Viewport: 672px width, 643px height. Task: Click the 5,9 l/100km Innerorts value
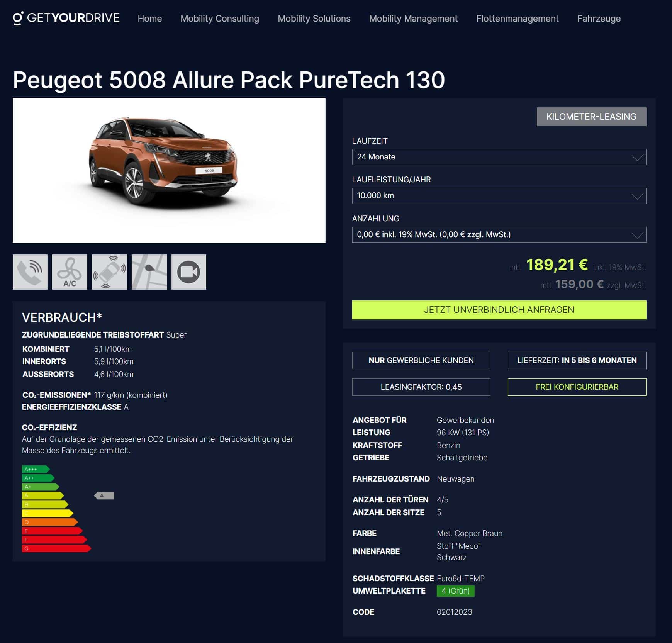pos(114,361)
